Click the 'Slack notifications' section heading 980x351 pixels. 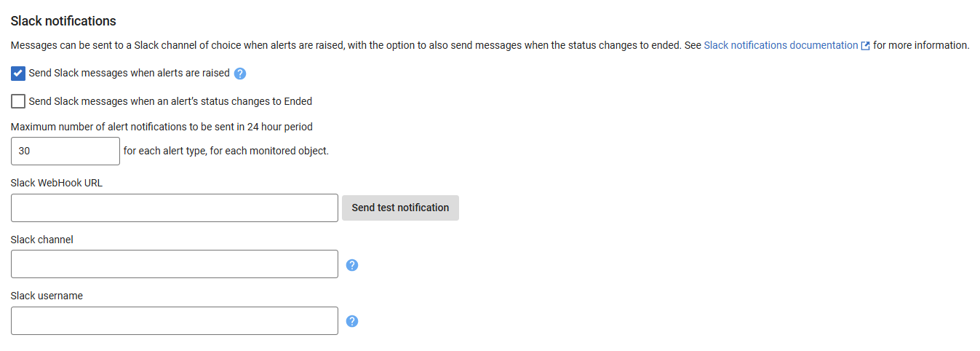63,22
